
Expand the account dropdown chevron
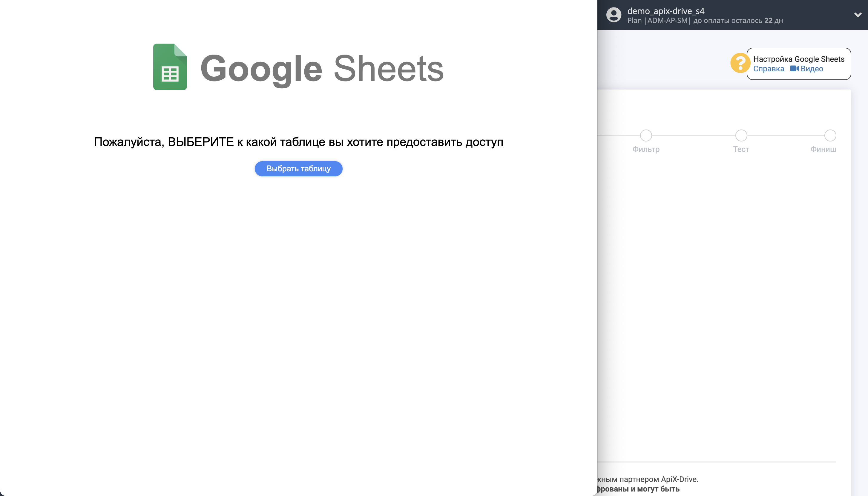(858, 15)
